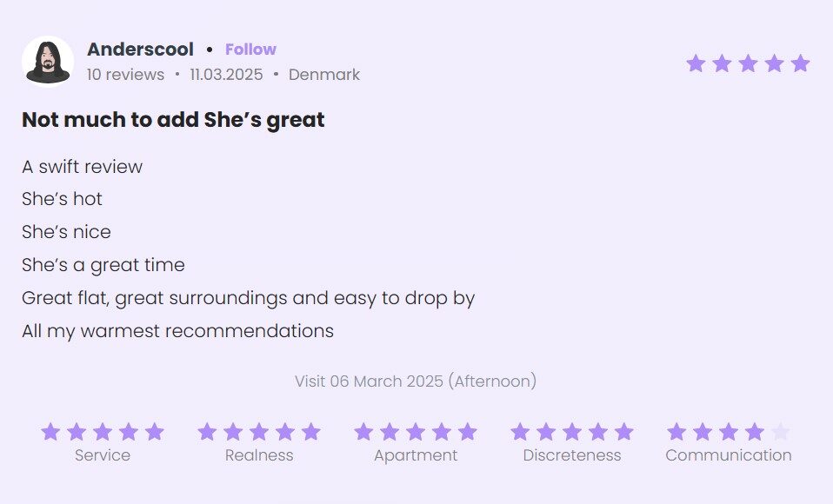Viewport: 833px width, 504px height.
Task: Click the first star of overall rating
Action: pos(696,63)
